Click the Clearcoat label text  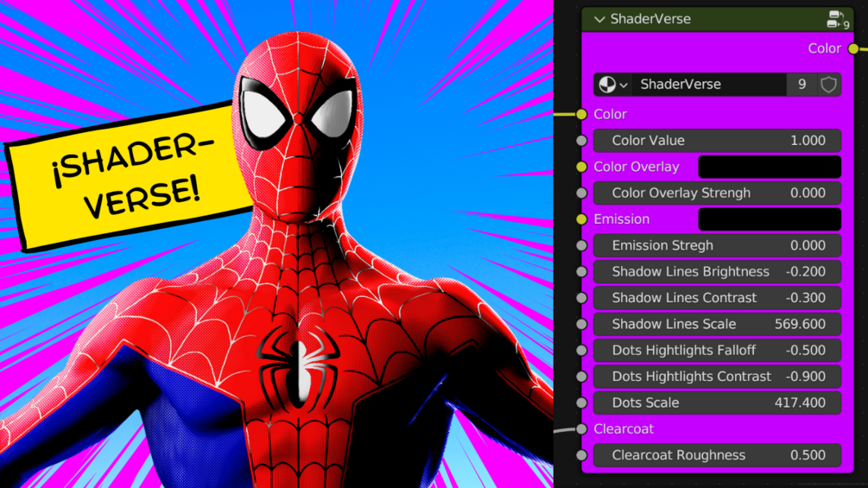(624, 428)
